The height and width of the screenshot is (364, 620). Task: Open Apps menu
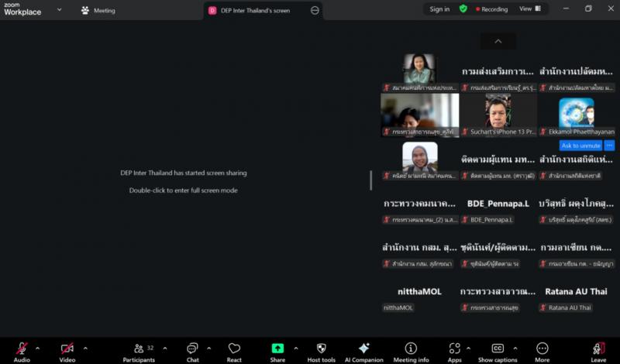click(454, 352)
